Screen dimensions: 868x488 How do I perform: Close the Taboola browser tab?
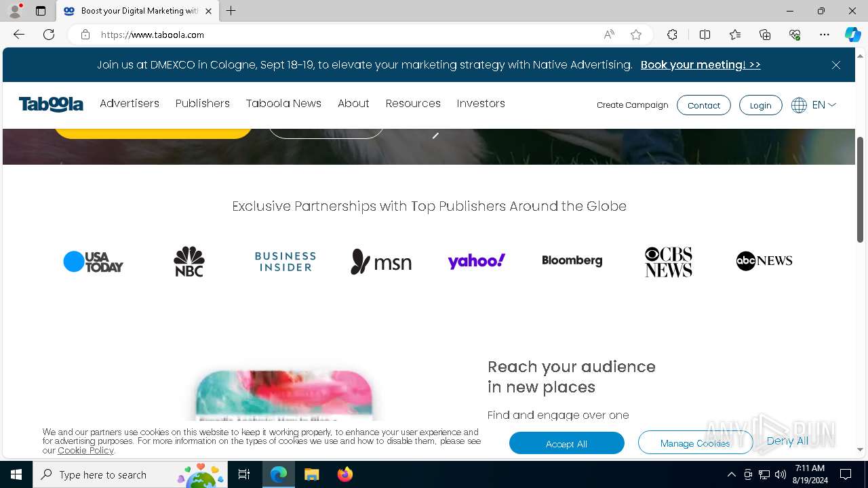(208, 11)
